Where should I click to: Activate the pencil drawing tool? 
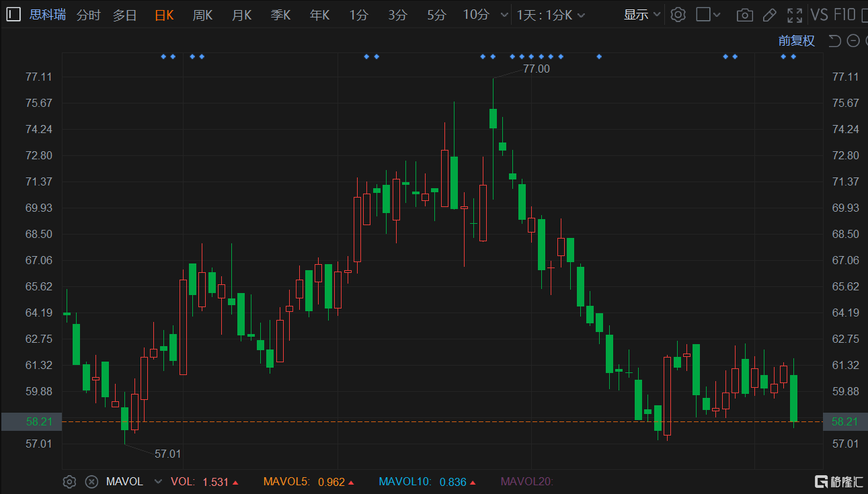tap(770, 15)
